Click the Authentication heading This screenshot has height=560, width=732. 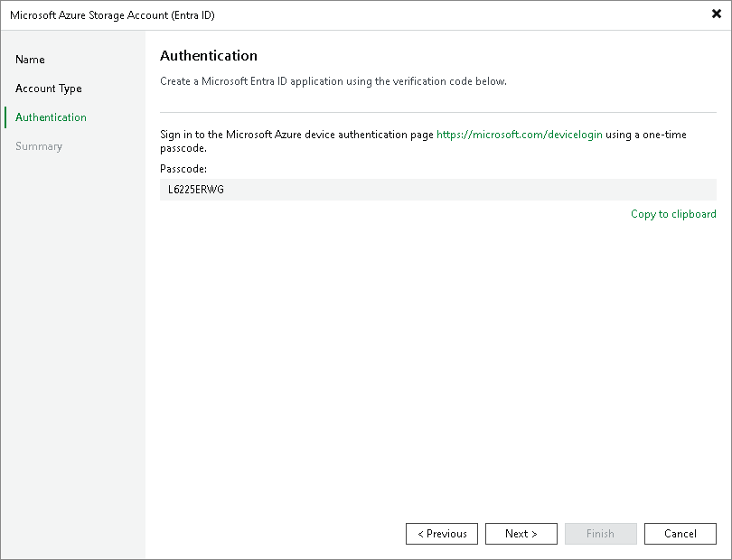pos(209,55)
